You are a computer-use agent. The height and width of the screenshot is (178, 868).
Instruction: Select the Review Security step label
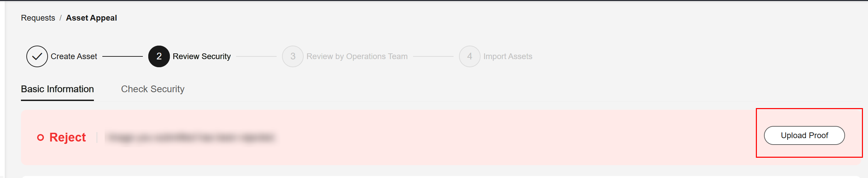click(202, 56)
